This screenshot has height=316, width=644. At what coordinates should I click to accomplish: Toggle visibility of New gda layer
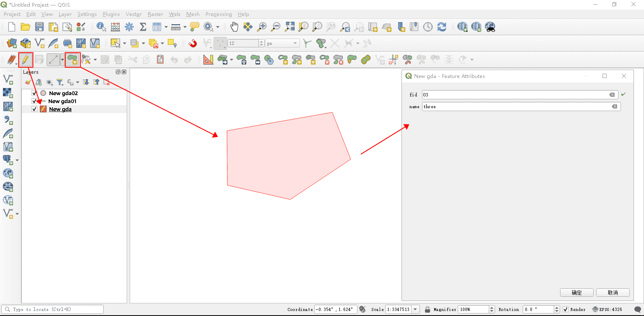tap(34, 109)
